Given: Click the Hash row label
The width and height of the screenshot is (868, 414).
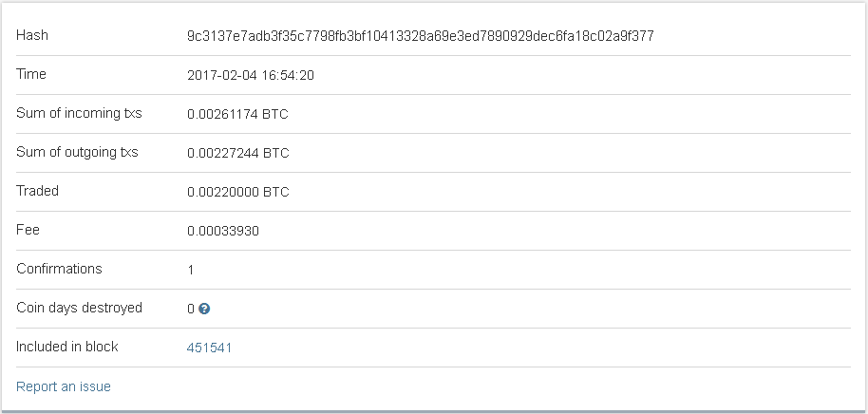Looking at the screenshot, I should tap(32, 35).
